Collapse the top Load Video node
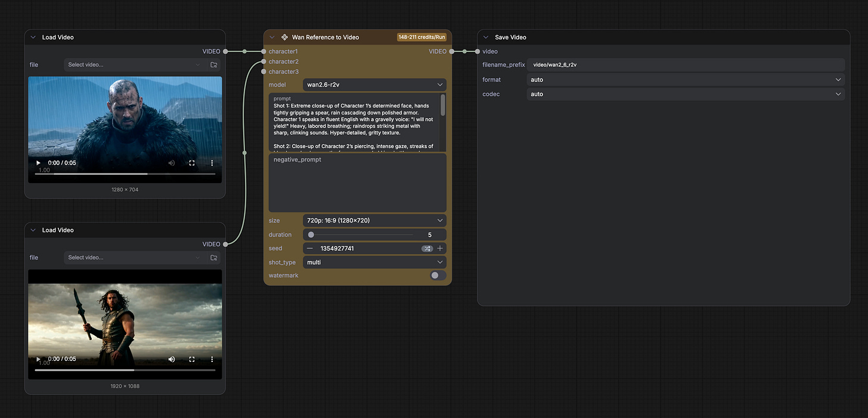This screenshot has width=868, height=418. (x=33, y=37)
